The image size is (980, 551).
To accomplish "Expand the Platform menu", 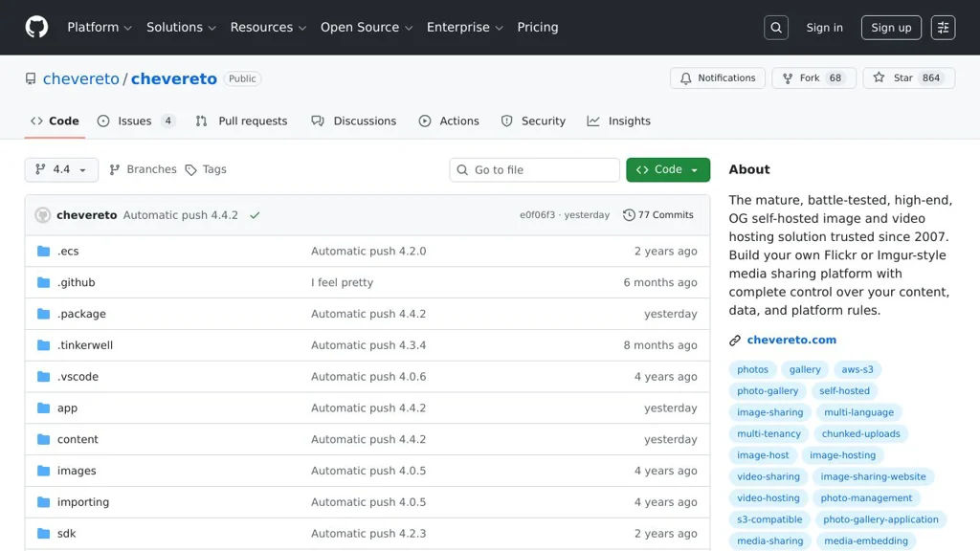I will pos(100,27).
